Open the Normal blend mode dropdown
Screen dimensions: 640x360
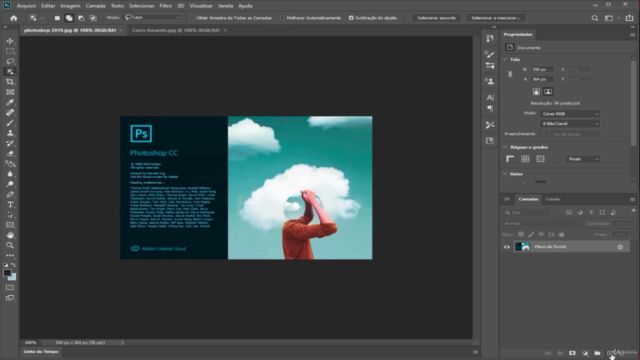pyautogui.click(x=542, y=223)
